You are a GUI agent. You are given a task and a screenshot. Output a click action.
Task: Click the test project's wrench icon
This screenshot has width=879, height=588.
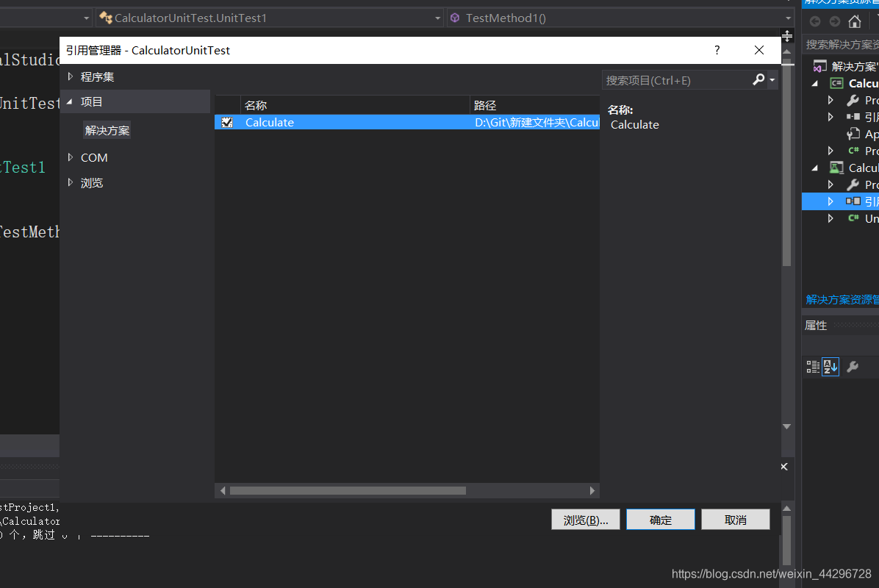853,184
